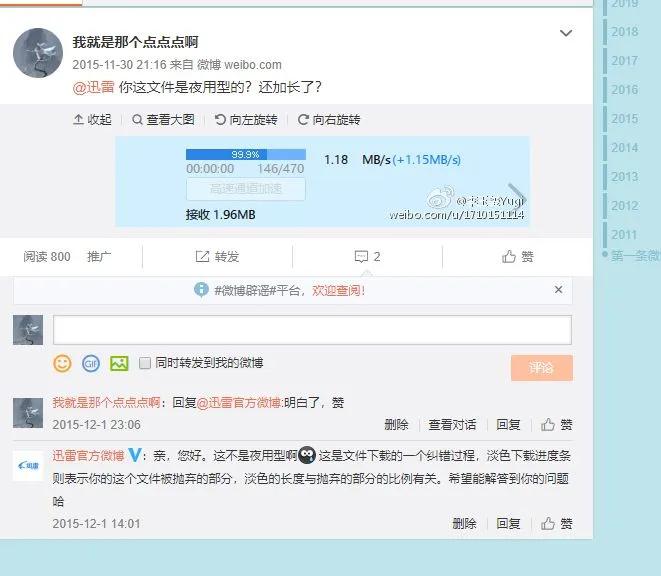Jump to 2016 in the timeline
The height and width of the screenshot is (576, 661).
(624, 90)
